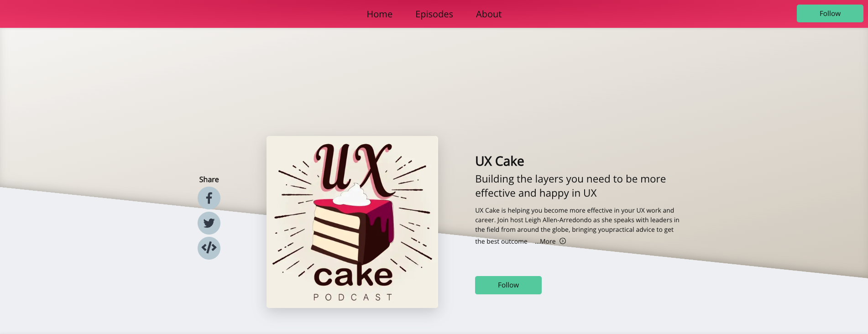The height and width of the screenshot is (334, 868).
Task: Click the whipped cream atop the cake
Action: click(352, 195)
